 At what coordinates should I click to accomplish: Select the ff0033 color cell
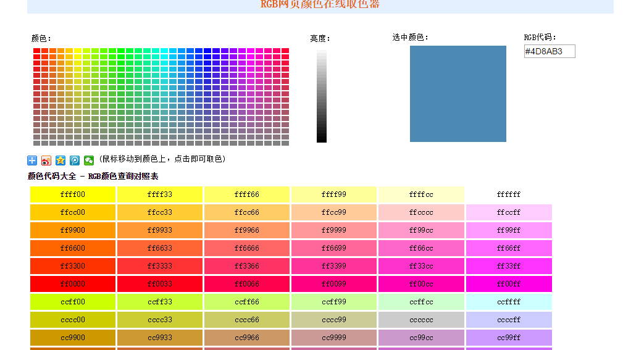160,284
